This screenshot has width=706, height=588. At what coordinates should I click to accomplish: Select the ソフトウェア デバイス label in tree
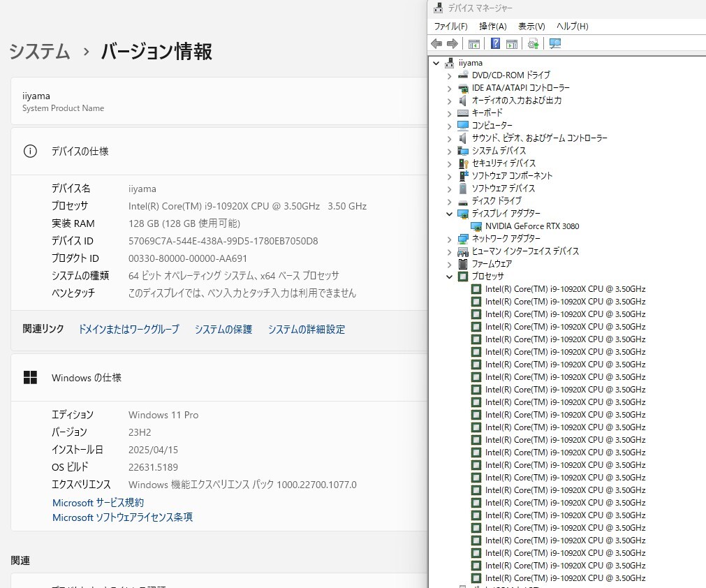pyautogui.click(x=503, y=188)
